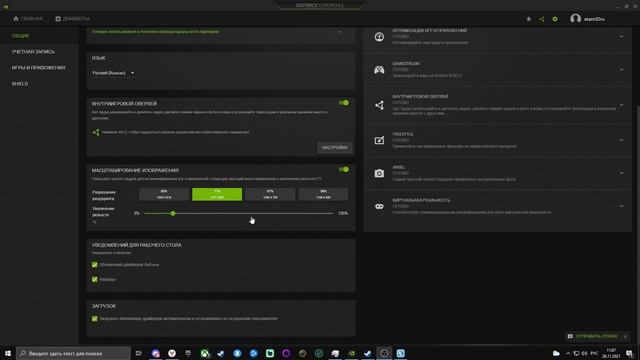This screenshot has width=640, height=360.
Task: Expand the GameStream feature row
Action: pos(621,70)
